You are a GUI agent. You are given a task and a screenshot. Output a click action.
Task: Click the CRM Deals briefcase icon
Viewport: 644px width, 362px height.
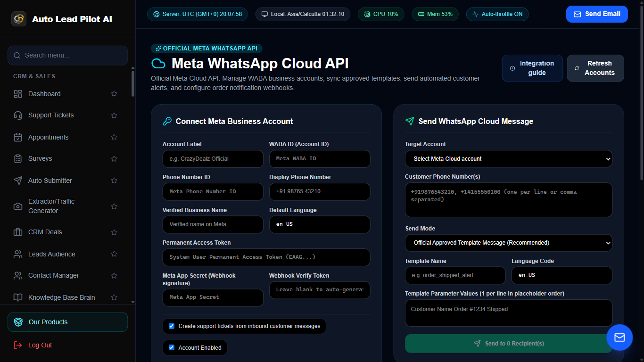pyautogui.click(x=18, y=232)
